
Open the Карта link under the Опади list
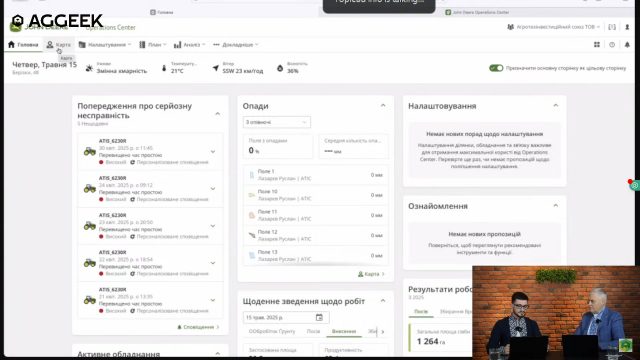click(x=371, y=274)
